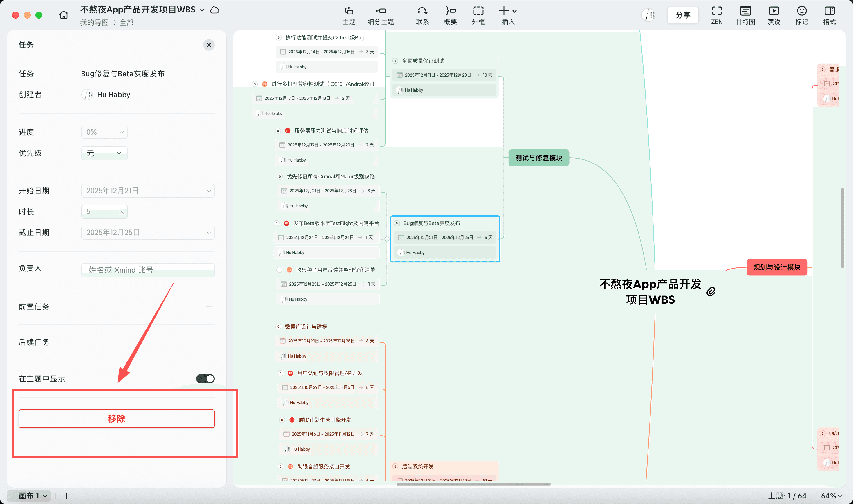The image size is (853, 504).
Task: Switch to the 画布 1 sheet tab
Action: (29, 496)
